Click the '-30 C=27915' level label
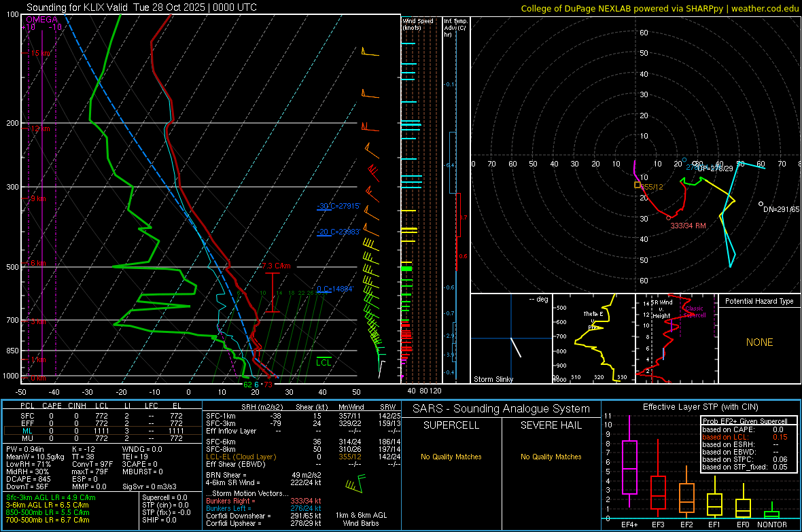 tap(338, 206)
